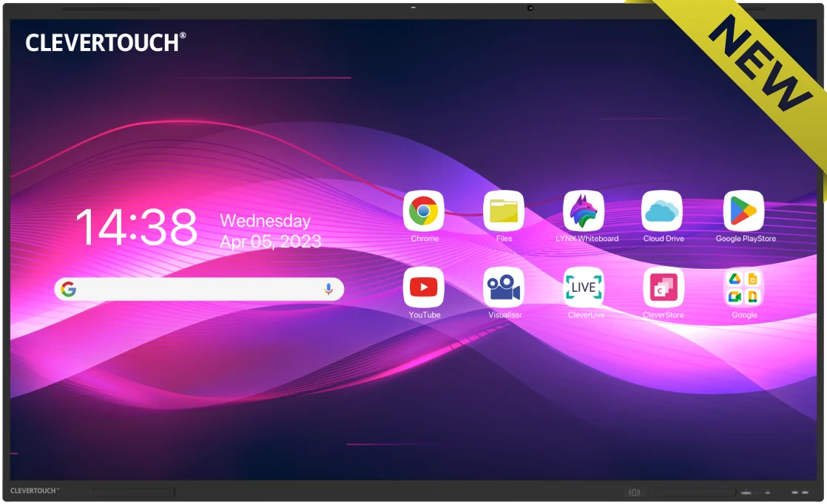Open the Files app

pos(504,211)
